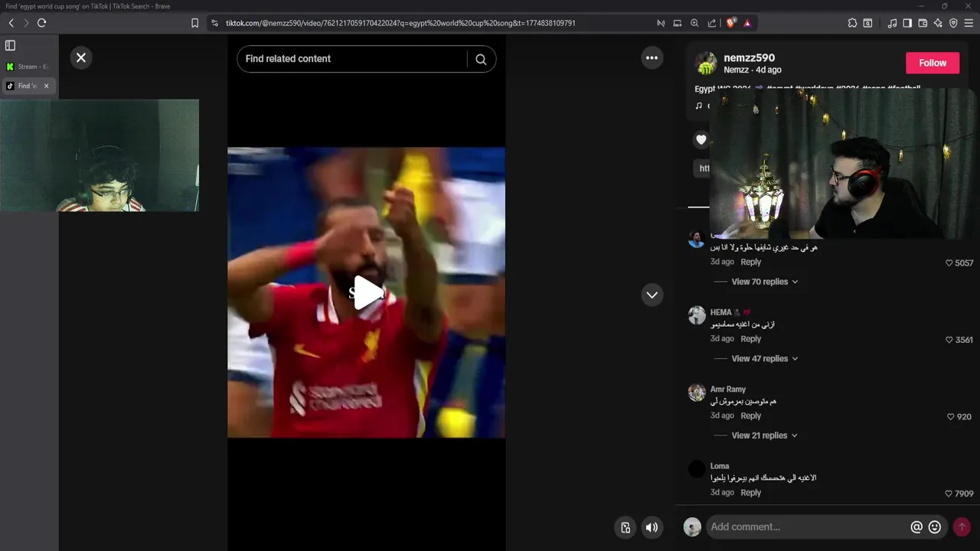
Task: Click HEMA's comment avatar
Action: click(697, 315)
